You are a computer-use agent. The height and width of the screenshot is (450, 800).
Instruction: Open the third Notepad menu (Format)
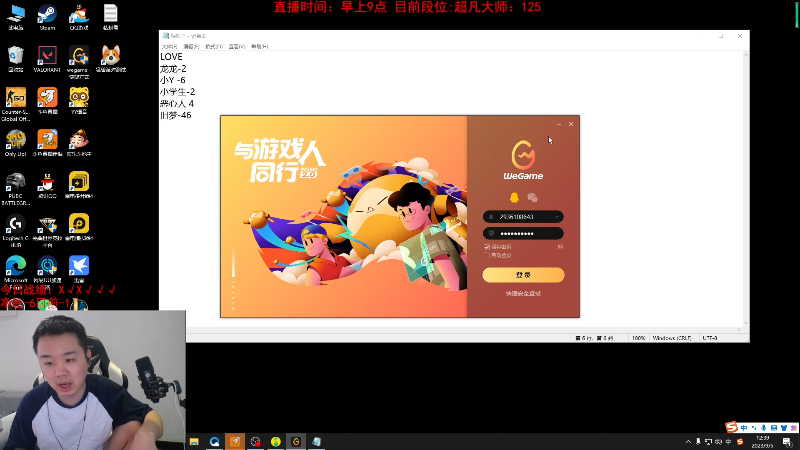[x=214, y=46]
